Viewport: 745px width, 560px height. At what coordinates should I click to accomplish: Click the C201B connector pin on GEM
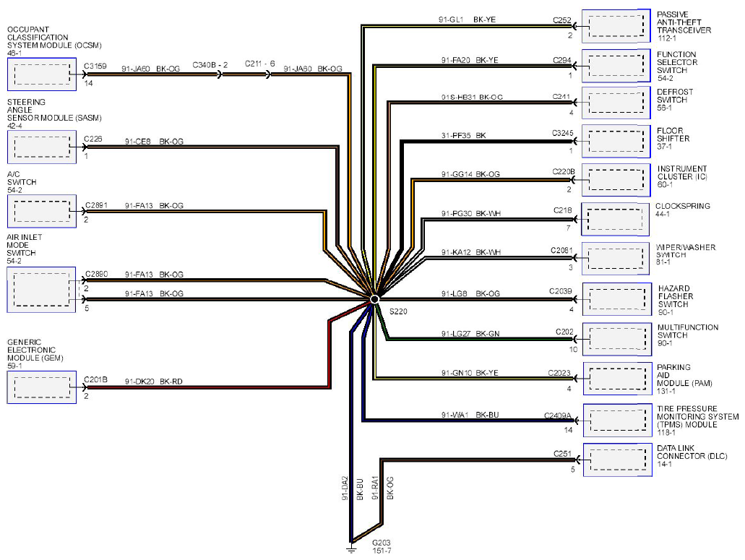[x=84, y=387]
